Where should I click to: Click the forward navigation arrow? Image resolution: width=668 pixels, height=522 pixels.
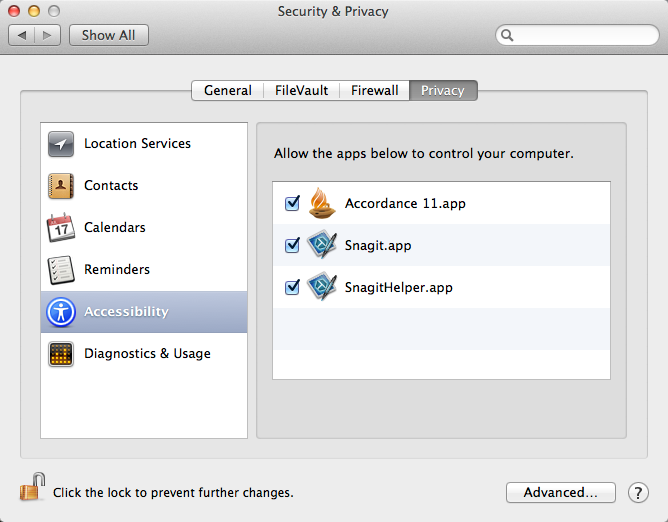pos(48,35)
